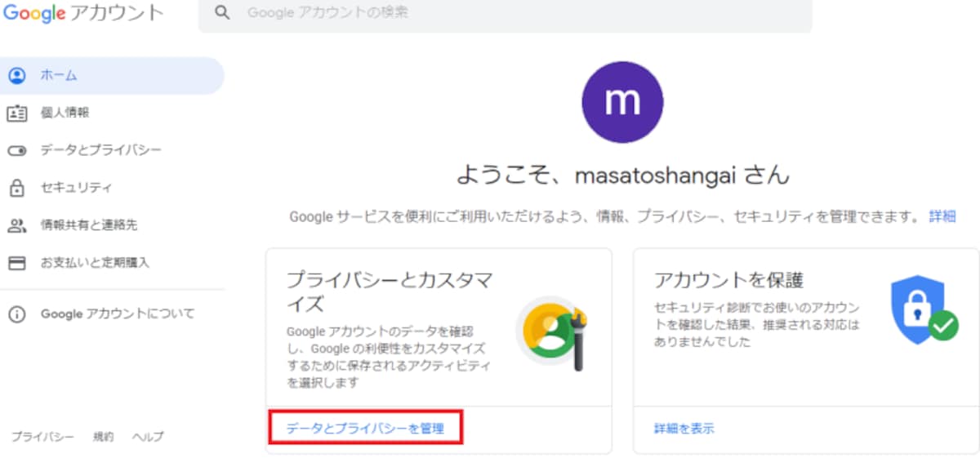This screenshot has height=467, width=980.
Task: Open the Security padlock icon
Action: tap(16, 188)
